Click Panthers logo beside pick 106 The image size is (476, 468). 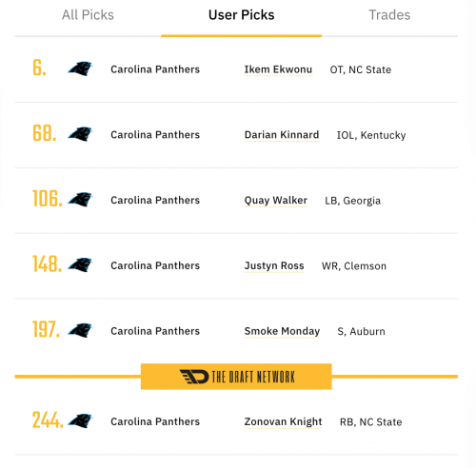[x=80, y=200]
